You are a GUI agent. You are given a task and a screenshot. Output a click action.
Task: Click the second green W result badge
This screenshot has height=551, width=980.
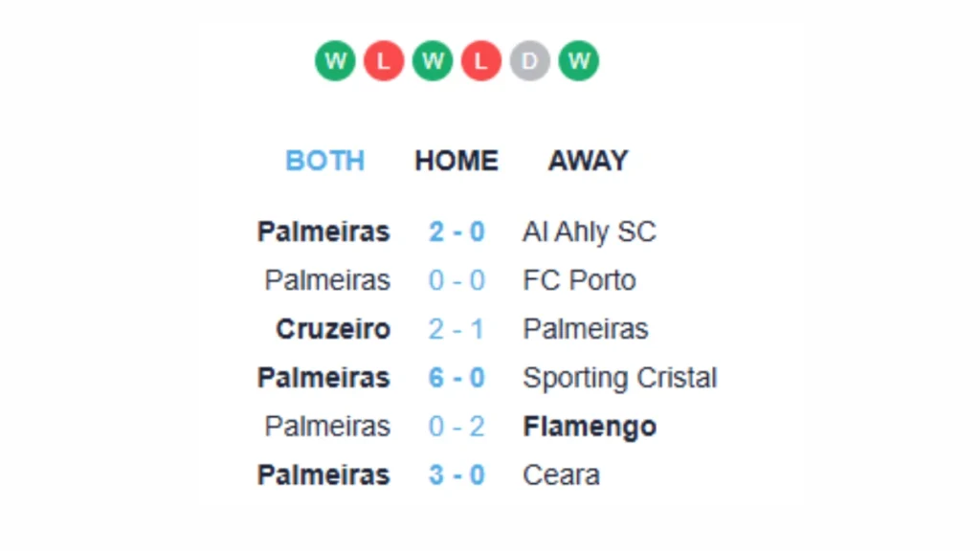(x=433, y=60)
